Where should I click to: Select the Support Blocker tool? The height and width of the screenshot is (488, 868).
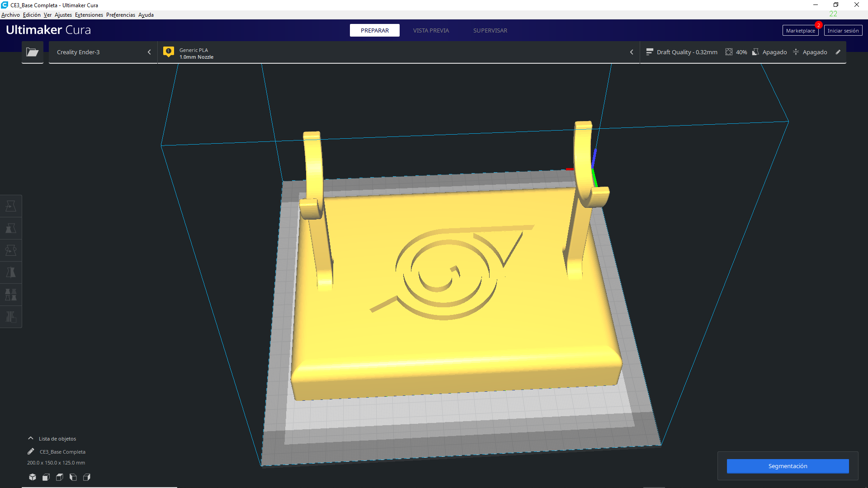[x=11, y=317]
